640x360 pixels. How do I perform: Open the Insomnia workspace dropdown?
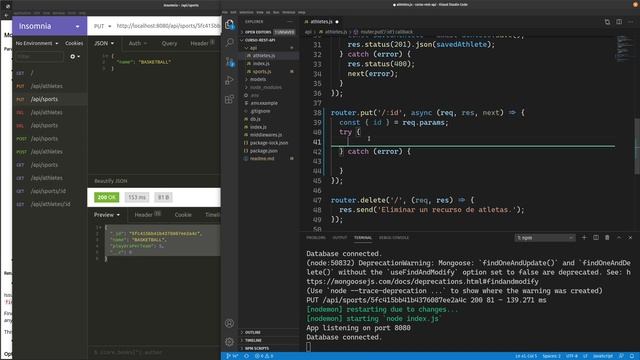(49, 26)
